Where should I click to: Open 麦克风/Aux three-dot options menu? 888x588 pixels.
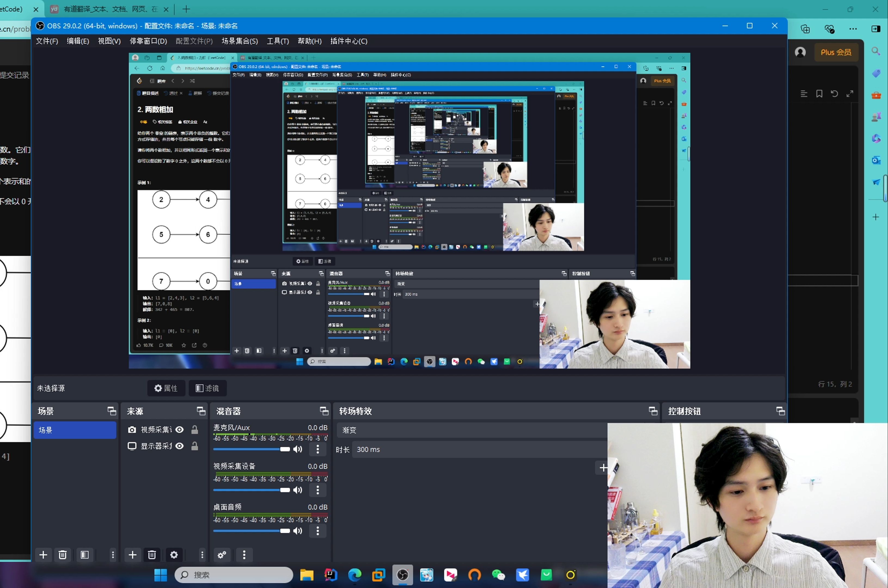[318, 449]
